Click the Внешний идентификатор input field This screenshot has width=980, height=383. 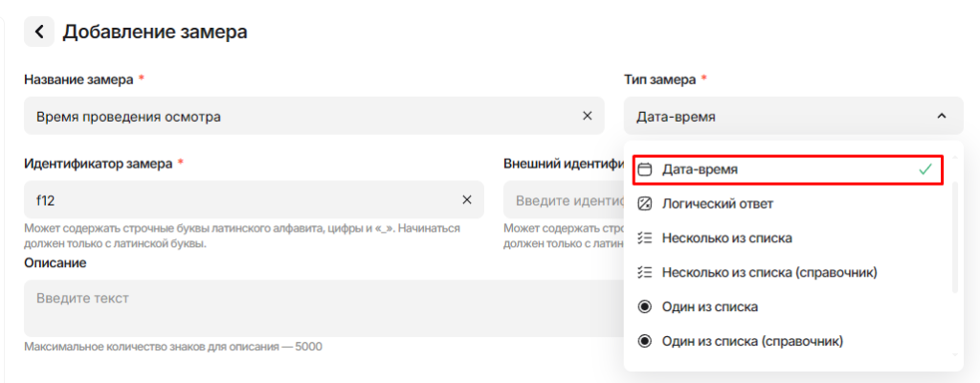564,199
